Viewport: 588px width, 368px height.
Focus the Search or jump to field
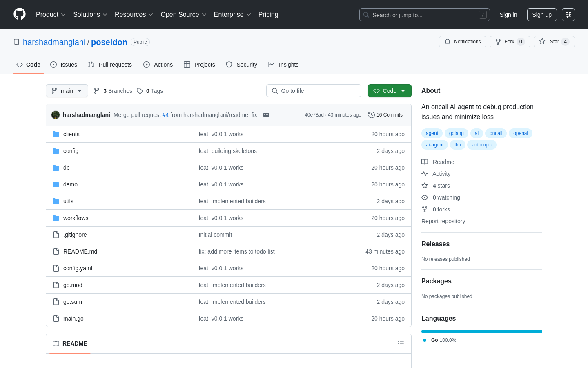tap(425, 15)
